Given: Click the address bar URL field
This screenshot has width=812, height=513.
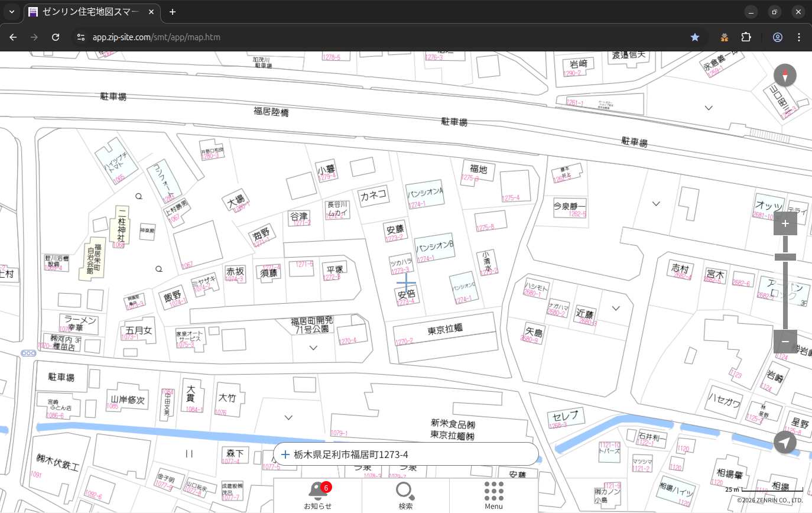Looking at the screenshot, I should (x=355, y=37).
